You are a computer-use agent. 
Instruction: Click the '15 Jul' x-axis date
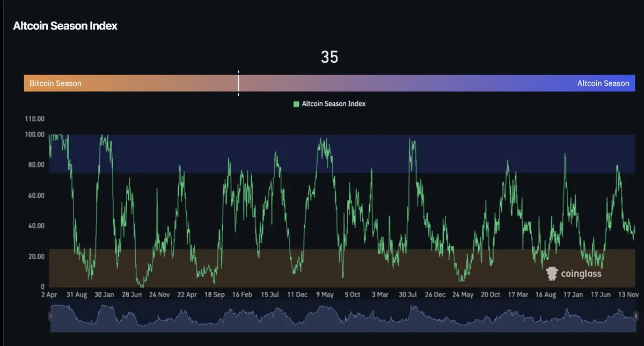click(270, 295)
